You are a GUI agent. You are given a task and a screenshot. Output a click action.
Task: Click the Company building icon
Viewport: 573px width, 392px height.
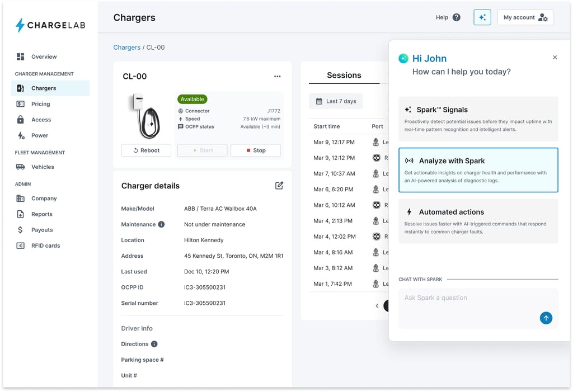point(21,199)
